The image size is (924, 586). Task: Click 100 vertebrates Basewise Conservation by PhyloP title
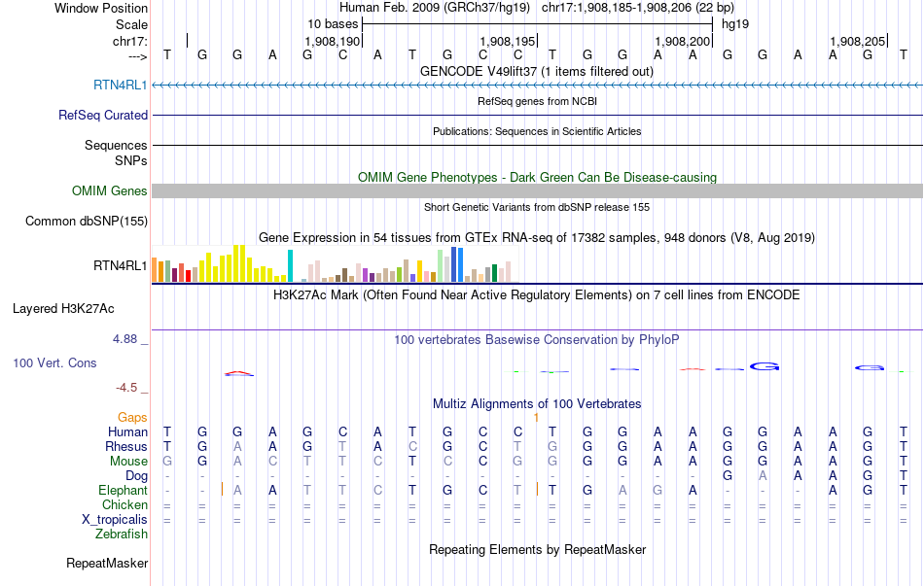point(537,339)
